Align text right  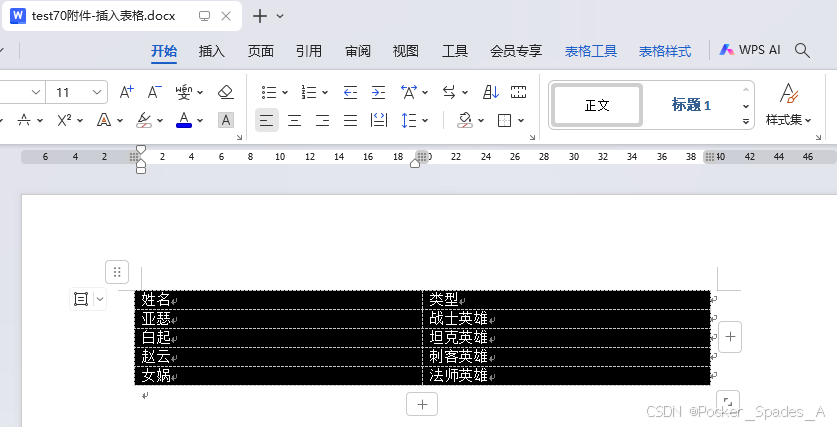(x=322, y=120)
